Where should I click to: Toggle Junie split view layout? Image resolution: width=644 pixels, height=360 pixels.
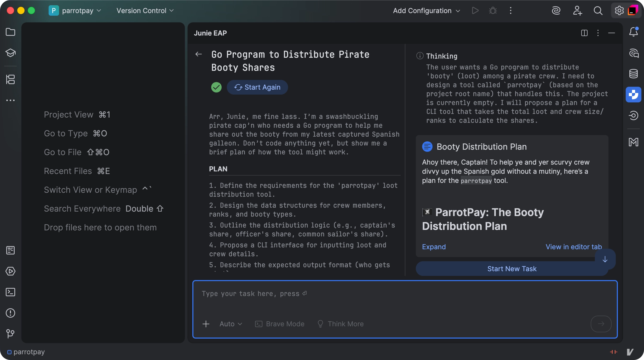[x=584, y=33]
